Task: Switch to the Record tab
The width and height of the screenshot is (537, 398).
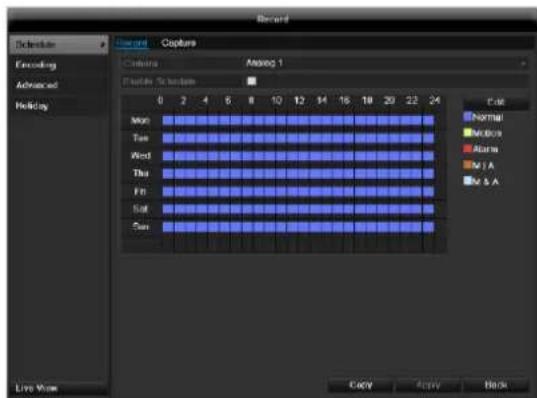Action: (x=132, y=43)
